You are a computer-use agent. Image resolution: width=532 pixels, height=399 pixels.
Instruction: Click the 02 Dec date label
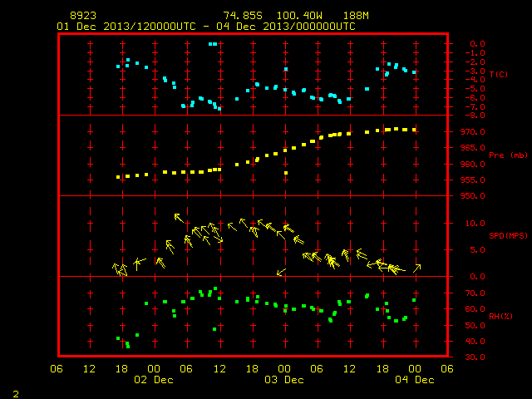pyautogui.click(x=154, y=380)
